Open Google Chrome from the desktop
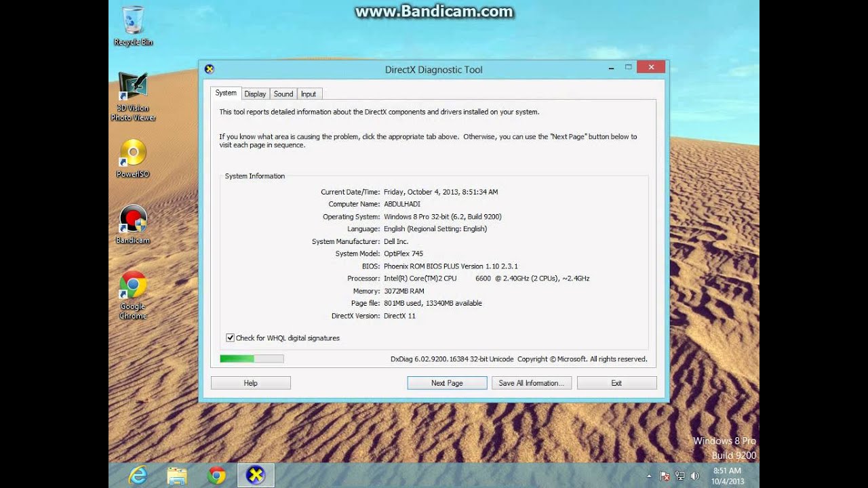 pyautogui.click(x=133, y=295)
